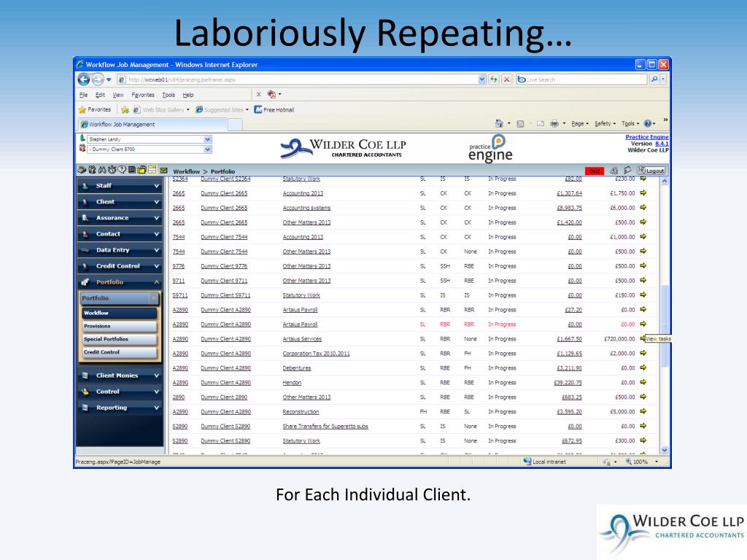Click the browser Forward arrow button

[x=98, y=79]
